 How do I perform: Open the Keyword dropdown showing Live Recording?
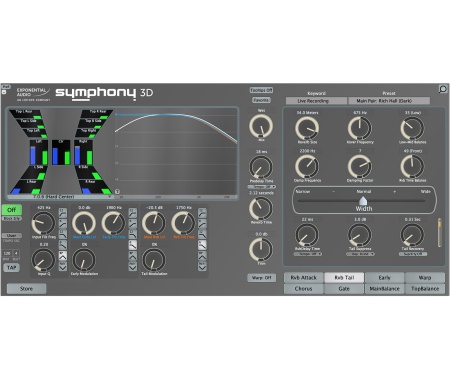tap(316, 101)
